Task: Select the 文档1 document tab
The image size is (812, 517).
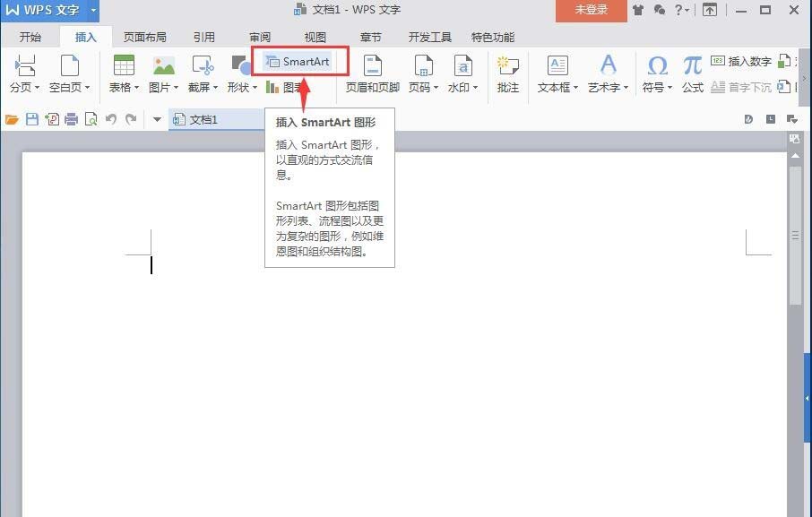Action: 217,119
